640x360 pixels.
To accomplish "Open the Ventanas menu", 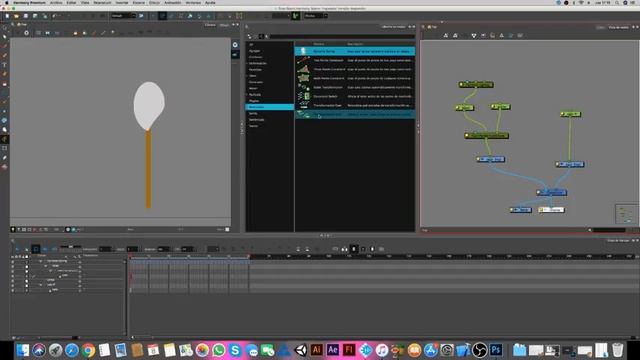I will pos(193,2).
